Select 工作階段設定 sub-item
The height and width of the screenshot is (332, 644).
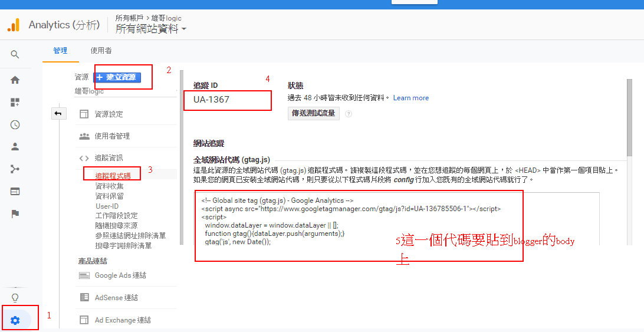click(116, 216)
